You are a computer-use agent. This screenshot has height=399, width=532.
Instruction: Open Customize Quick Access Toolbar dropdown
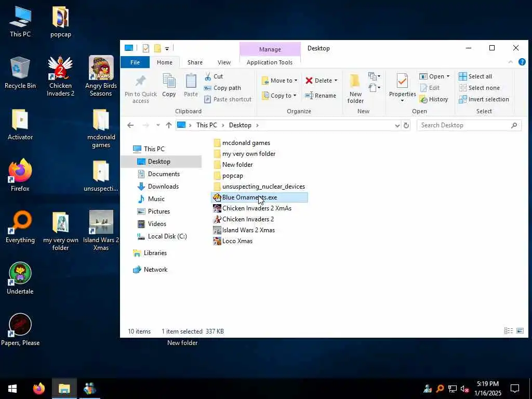[x=167, y=49]
